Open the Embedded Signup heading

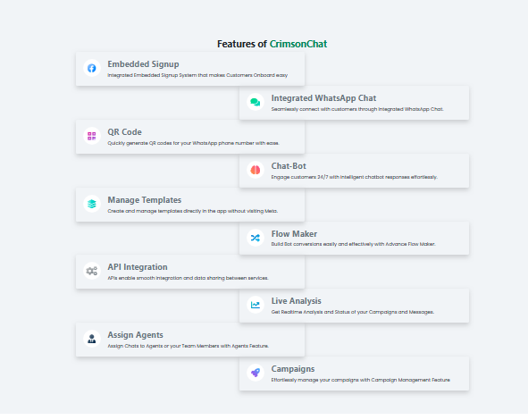tap(143, 64)
